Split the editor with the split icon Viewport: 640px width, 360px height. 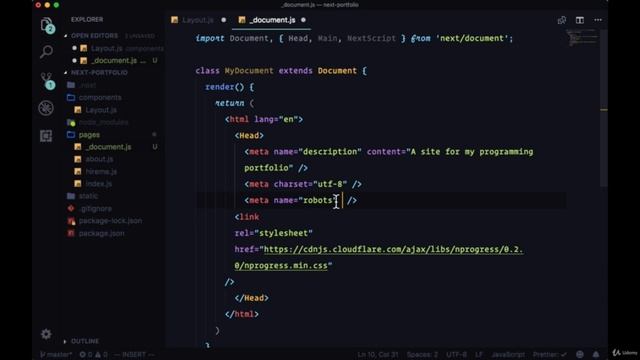pyautogui.click(x=580, y=20)
